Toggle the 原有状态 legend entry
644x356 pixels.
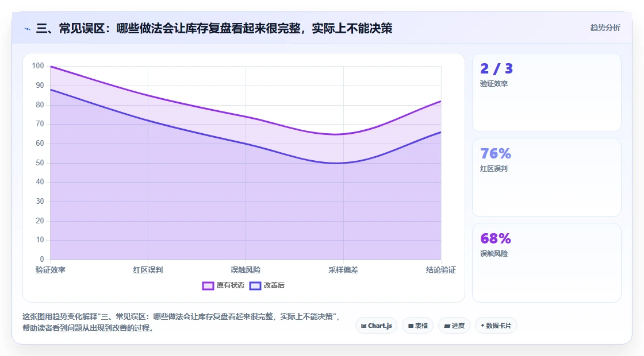tap(223, 285)
